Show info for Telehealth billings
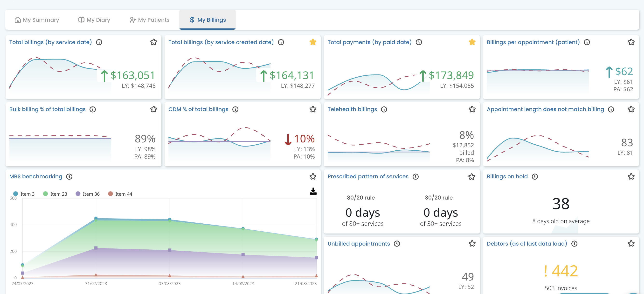644x294 pixels. coord(384,109)
